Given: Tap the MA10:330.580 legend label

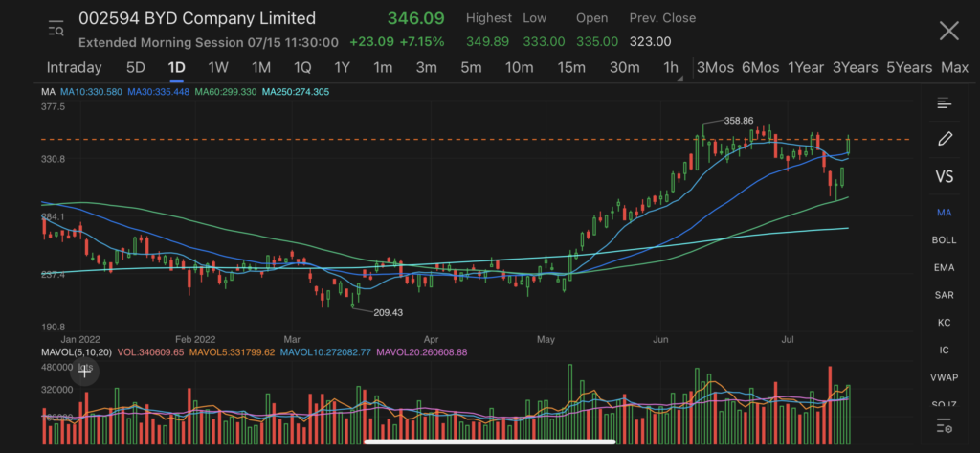Looking at the screenshot, I should click(91, 92).
